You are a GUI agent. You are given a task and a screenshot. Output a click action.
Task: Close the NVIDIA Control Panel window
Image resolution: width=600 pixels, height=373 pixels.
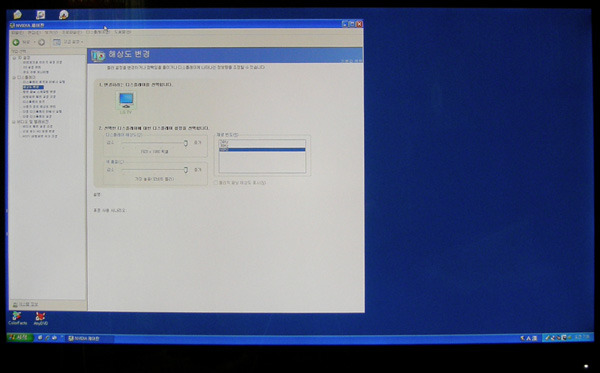point(359,24)
